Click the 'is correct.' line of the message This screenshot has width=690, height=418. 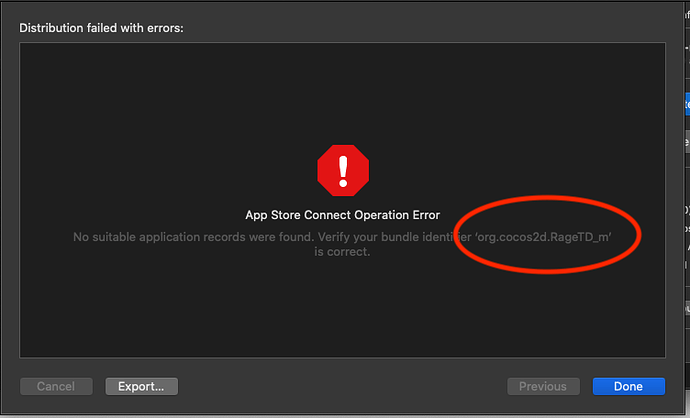(343, 252)
